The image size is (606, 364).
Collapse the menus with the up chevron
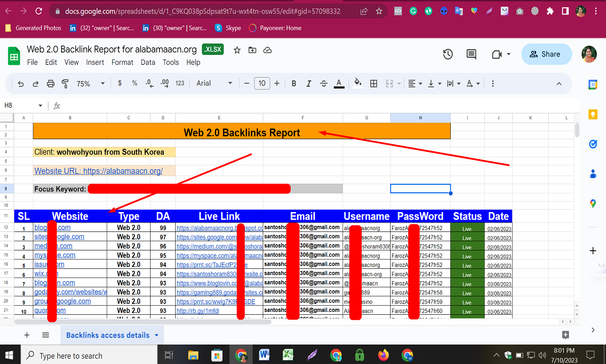pos(559,83)
